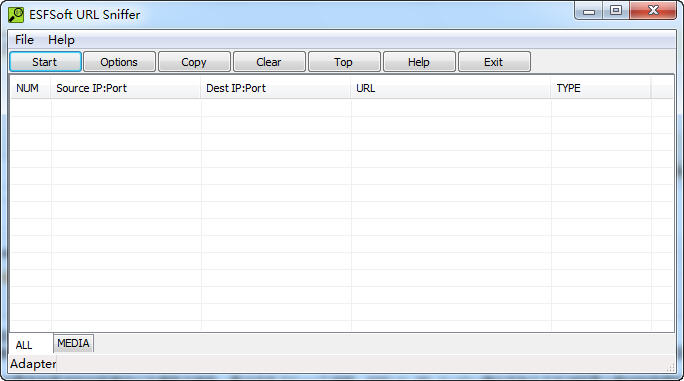Click the URL column header

pyautogui.click(x=451, y=88)
